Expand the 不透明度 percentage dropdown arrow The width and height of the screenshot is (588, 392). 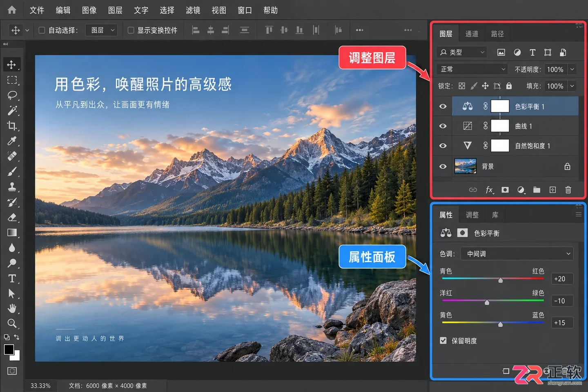coord(572,69)
